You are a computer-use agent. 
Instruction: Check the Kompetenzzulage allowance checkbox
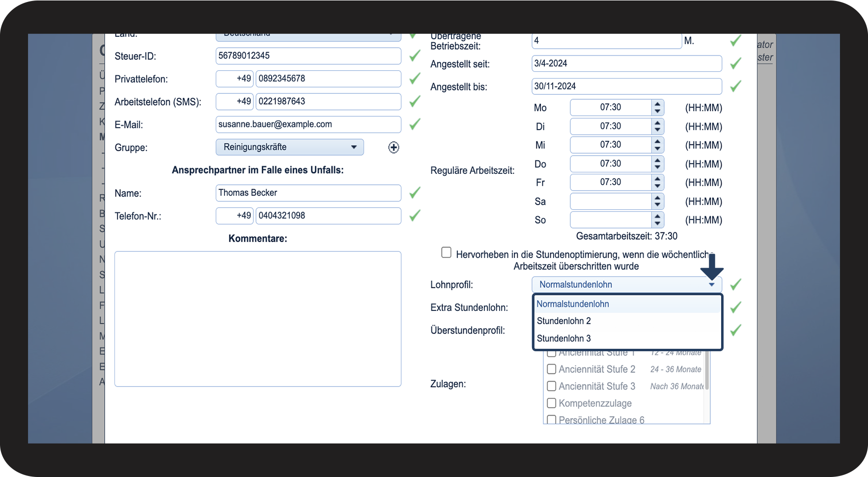coord(552,403)
